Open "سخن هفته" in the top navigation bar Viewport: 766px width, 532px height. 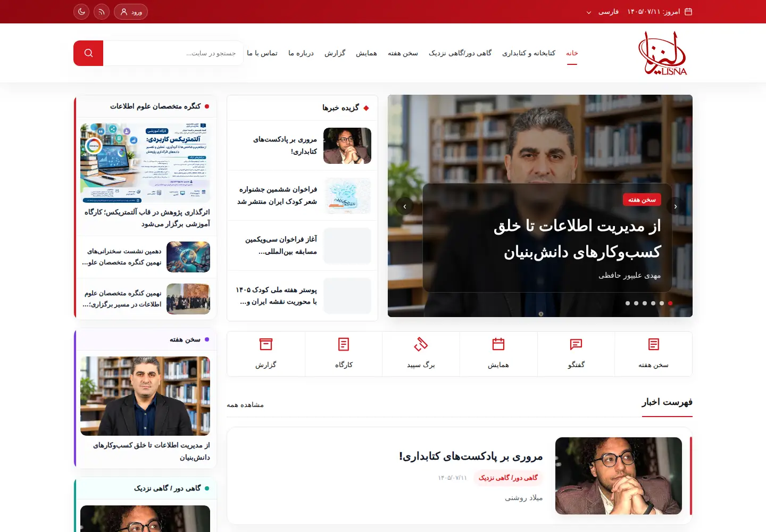[403, 53]
